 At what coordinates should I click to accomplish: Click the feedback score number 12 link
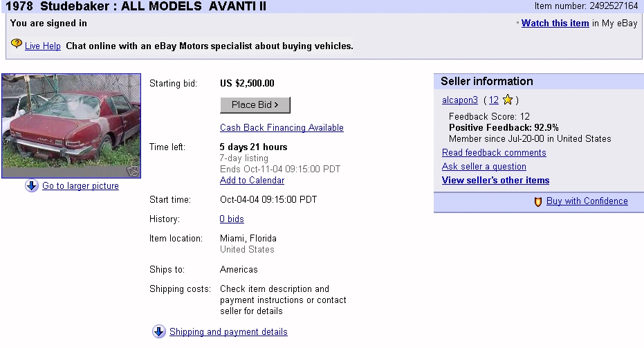pos(493,100)
